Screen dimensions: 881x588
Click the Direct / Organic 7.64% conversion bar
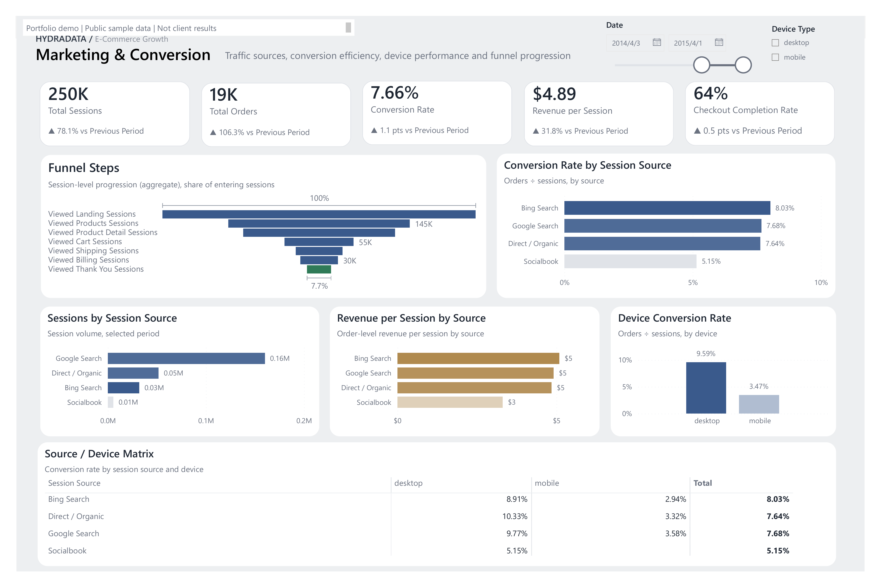662,243
